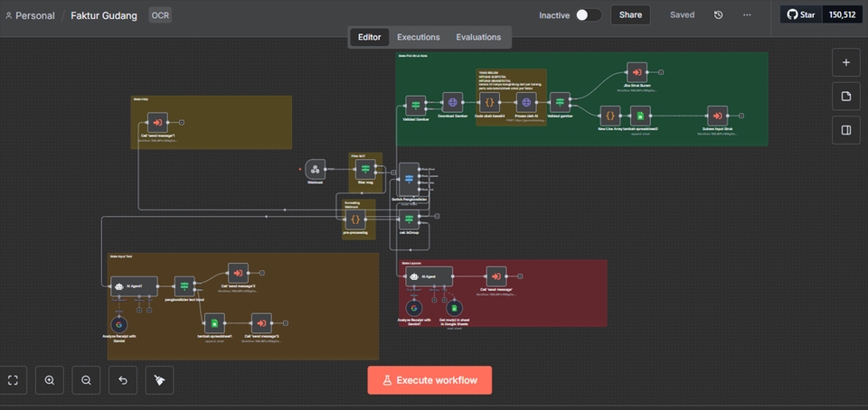The height and width of the screenshot is (410, 868).
Task: Open the Download Gambar node
Action: [x=452, y=104]
